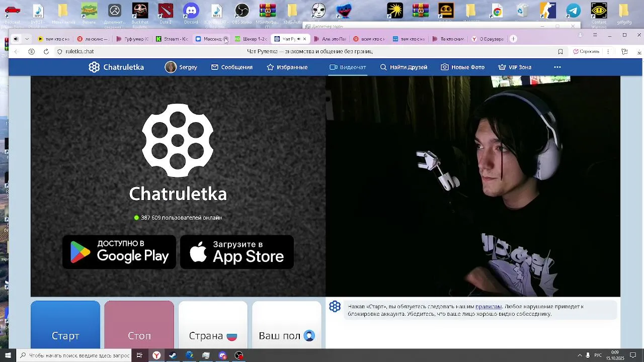Click the ruletka.chat address field
644x362 pixels.
pyautogui.click(x=79, y=52)
